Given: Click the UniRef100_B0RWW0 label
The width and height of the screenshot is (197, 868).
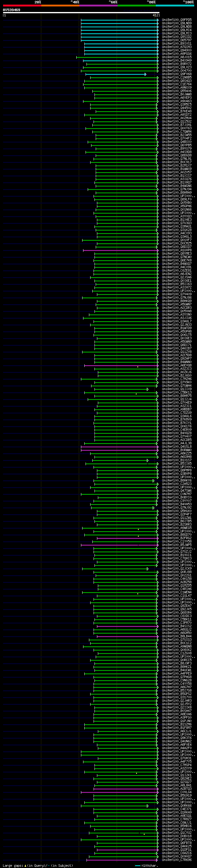Looking at the screenshot, I should click(177, 450).
